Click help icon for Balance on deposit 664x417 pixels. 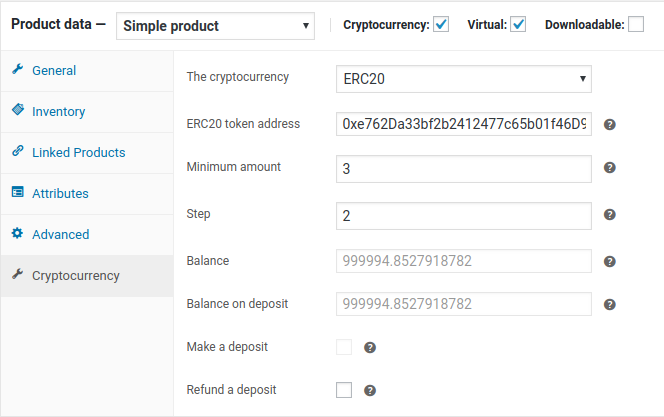pos(609,304)
